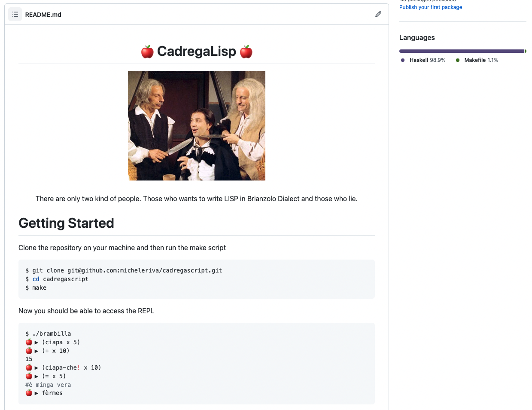532x410 pixels.
Task: Click the purple dot next to Haskell
Action: (403, 60)
